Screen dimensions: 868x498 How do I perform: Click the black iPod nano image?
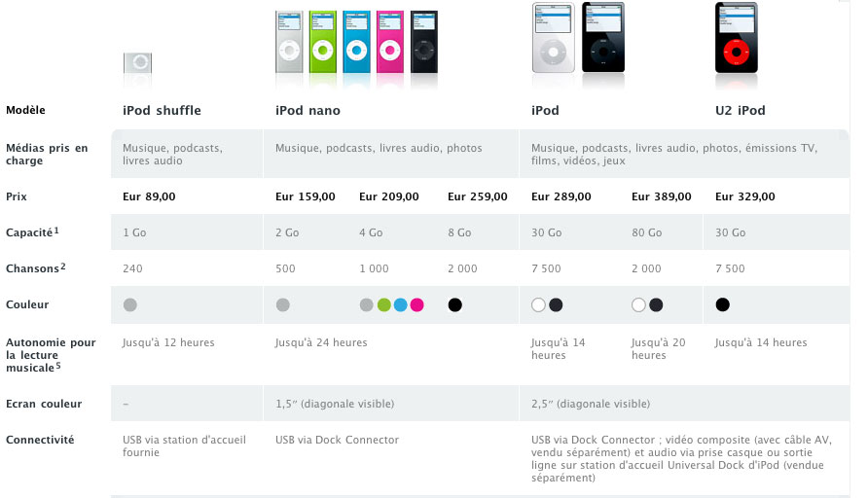424,42
